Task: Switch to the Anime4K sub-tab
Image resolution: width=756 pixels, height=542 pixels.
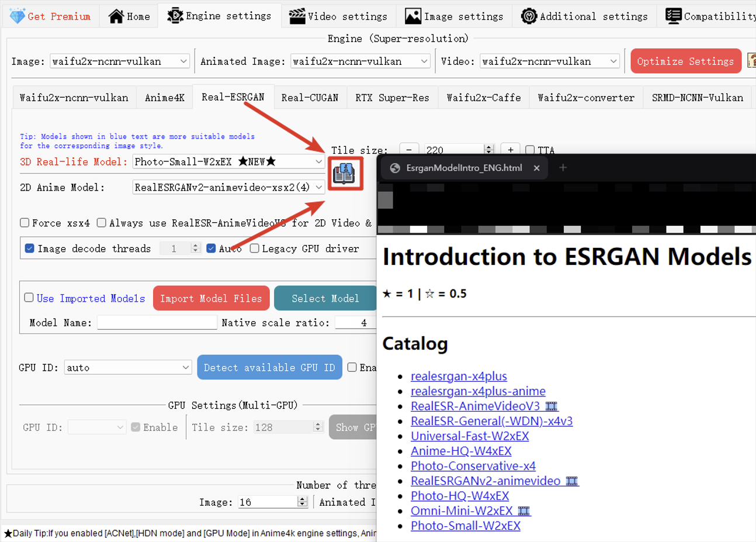Action: pos(165,98)
